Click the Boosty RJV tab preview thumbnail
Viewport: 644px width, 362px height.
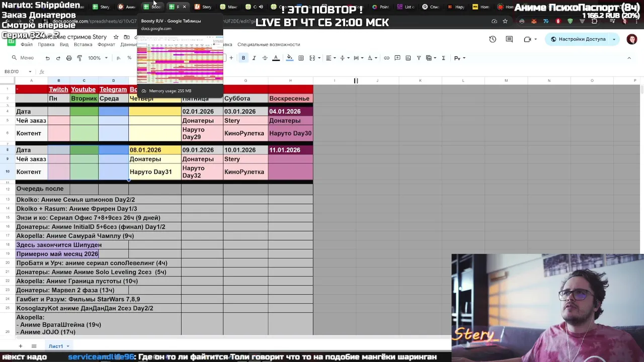(x=180, y=59)
